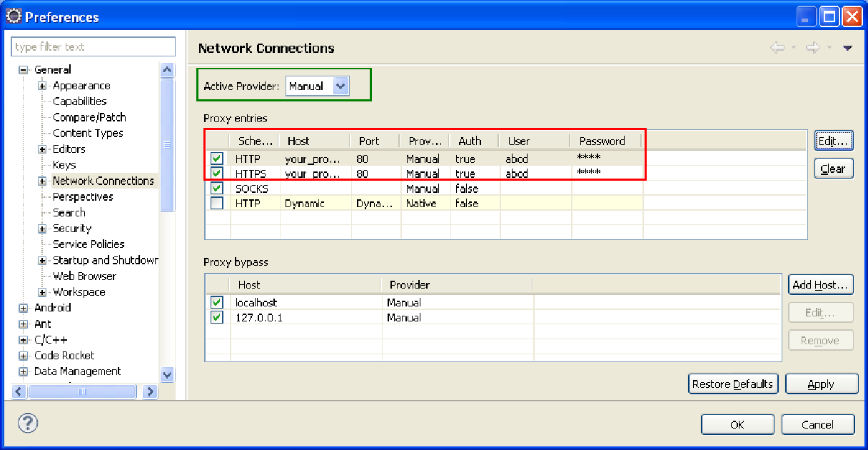
Task: Click the Cancel button
Action: coord(817,424)
